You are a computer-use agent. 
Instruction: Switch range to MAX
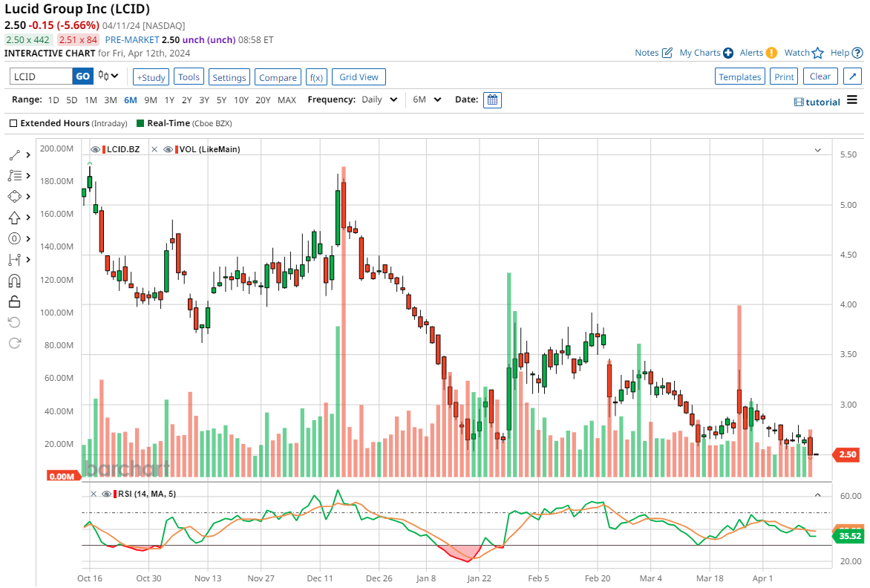pyautogui.click(x=287, y=99)
